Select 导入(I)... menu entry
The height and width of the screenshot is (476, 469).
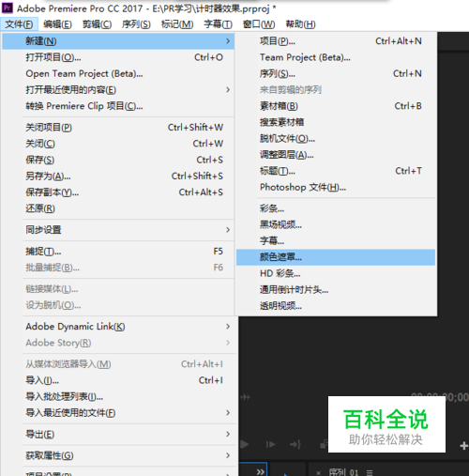pos(118,380)
